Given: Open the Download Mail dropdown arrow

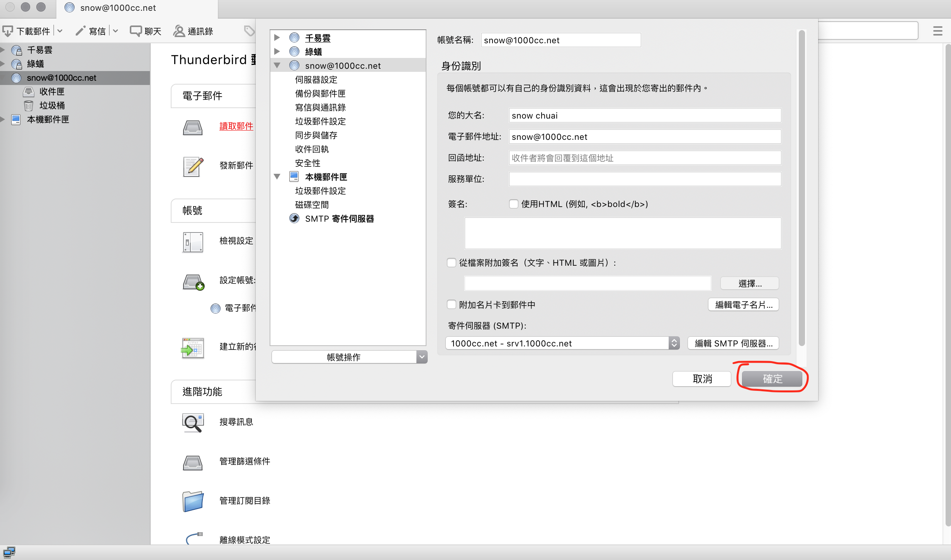Looking at the screenshot, I should (x=60, y=31).
